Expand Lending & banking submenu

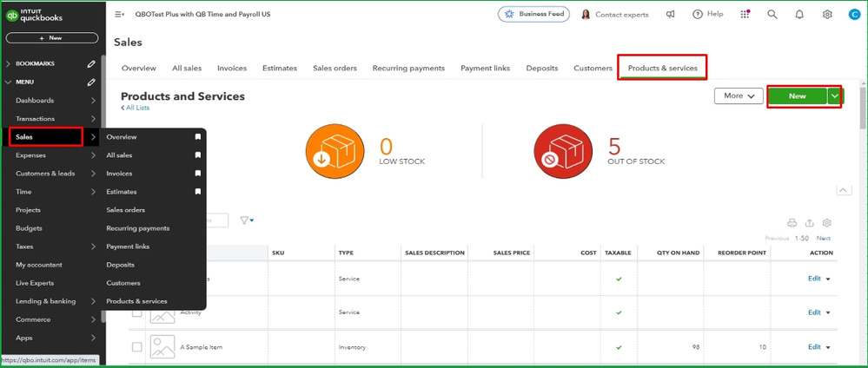click(93, 301)
